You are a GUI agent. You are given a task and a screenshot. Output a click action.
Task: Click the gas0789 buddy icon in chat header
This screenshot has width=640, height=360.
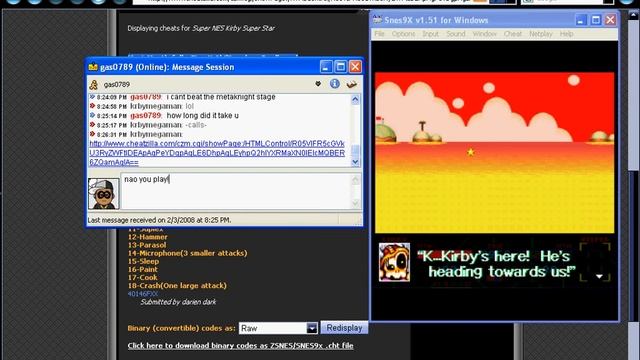pos(94,84)
